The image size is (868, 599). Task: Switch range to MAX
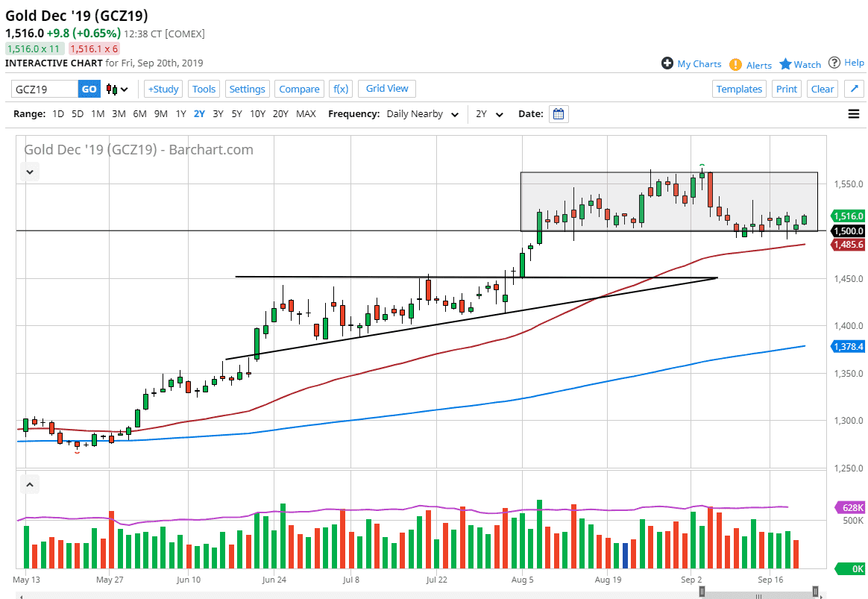tap(306, 114)
